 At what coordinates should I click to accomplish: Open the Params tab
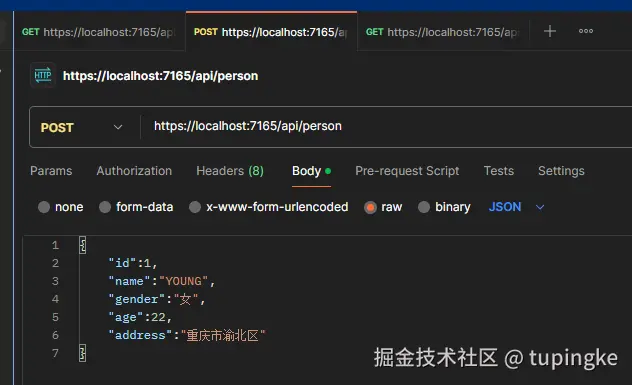pos(51,171)
